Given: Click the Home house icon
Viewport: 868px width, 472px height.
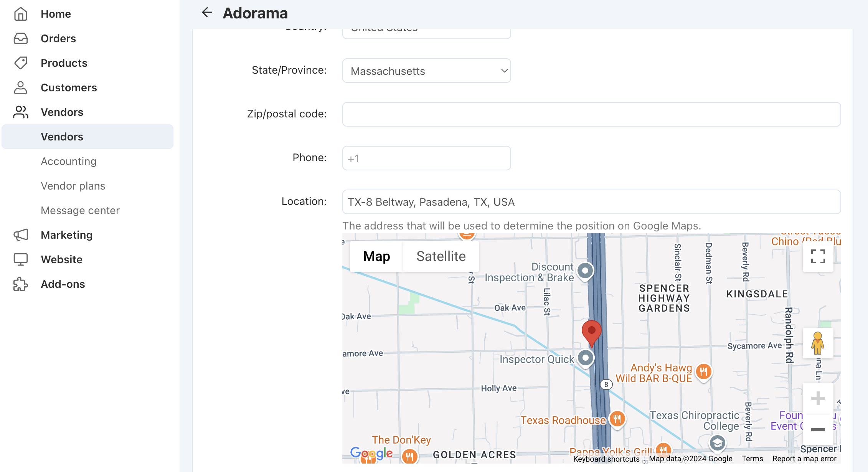Looking at the screenshot, I should (21, 14).
